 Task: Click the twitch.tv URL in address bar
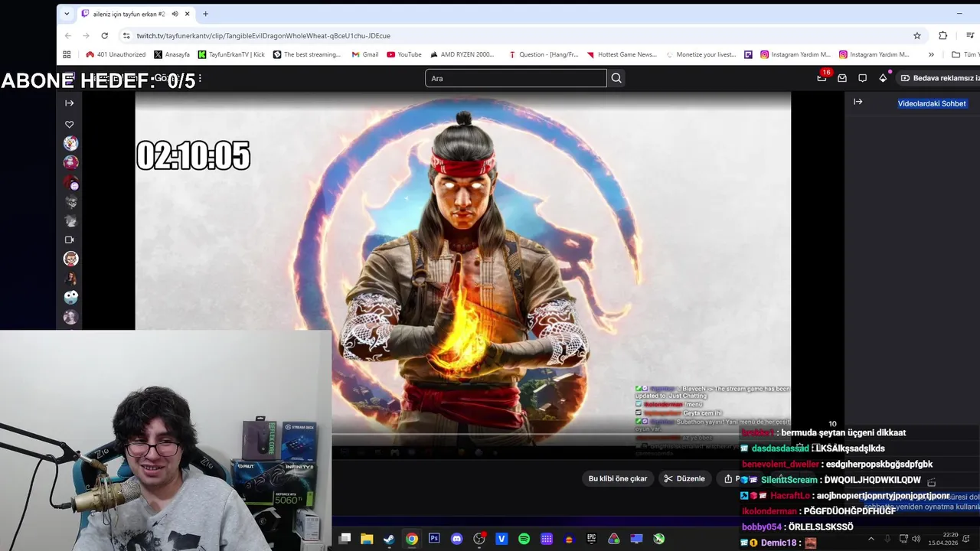tap(263, 36)
